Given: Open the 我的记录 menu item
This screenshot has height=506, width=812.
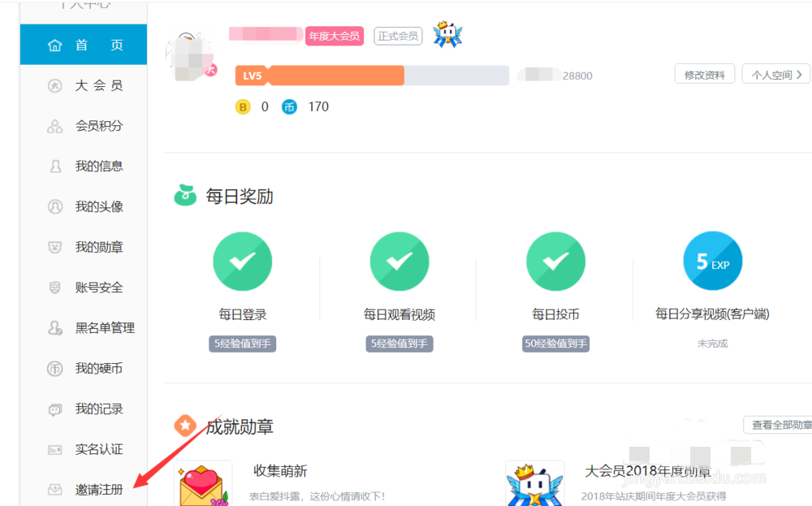Looking at the screenshot, I should tap(55, 409).
